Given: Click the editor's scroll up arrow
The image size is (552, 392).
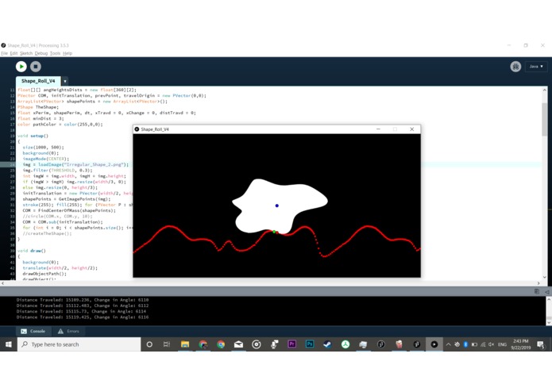Looking at the screenshot, I should [x=545, y=90].
